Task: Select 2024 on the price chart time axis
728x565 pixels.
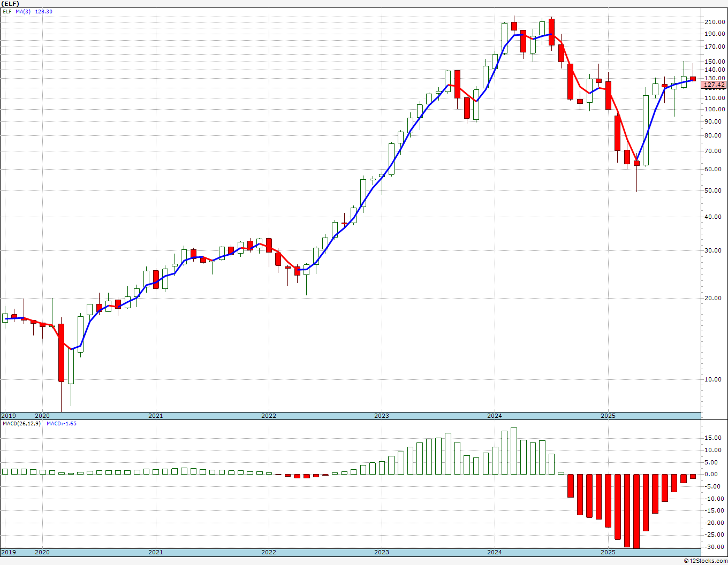Action: click(495, 416)
